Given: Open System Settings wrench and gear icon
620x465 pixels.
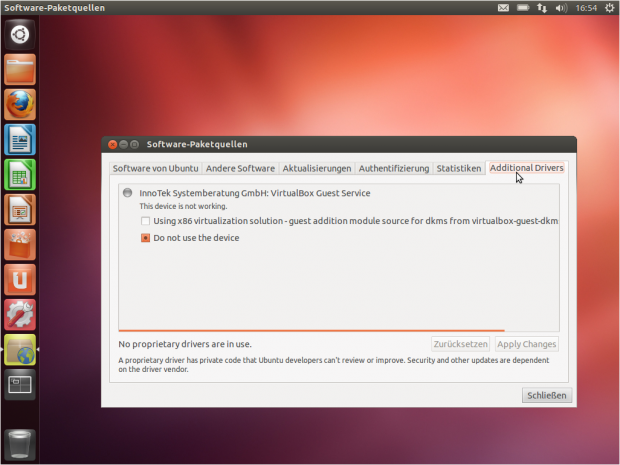Looking at the screenshot, I should [20, 315].
